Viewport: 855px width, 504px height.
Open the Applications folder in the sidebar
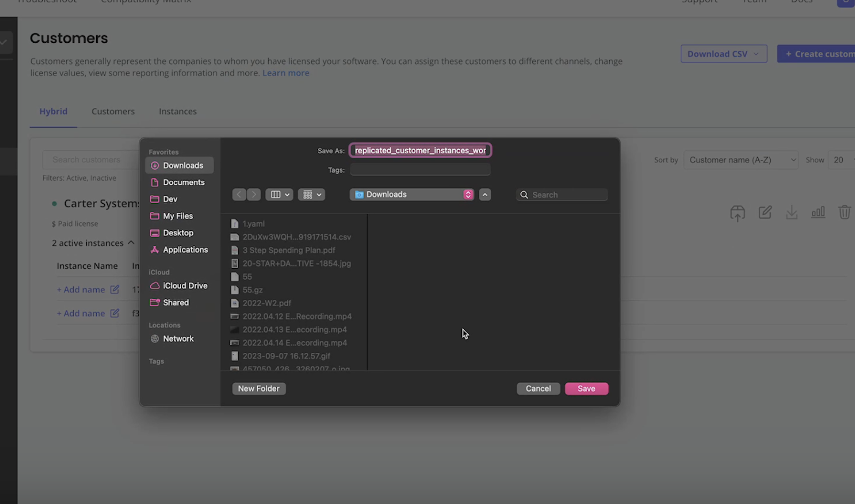(185, 250)
